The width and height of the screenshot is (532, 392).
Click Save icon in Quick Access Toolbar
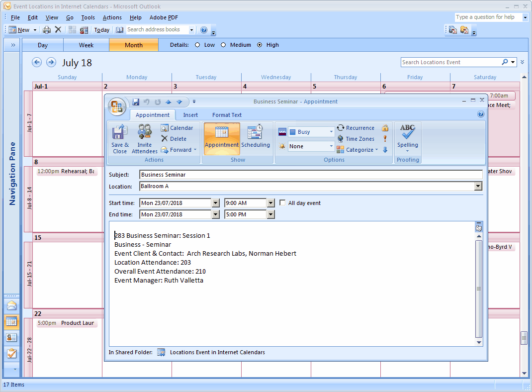136,102
